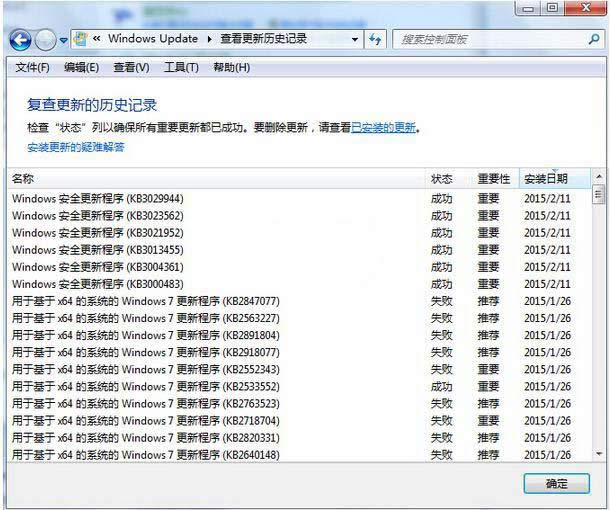Screen dimensions: 610x510
Task: Click the control panel icon in address bar
Action: coord(80,39)
